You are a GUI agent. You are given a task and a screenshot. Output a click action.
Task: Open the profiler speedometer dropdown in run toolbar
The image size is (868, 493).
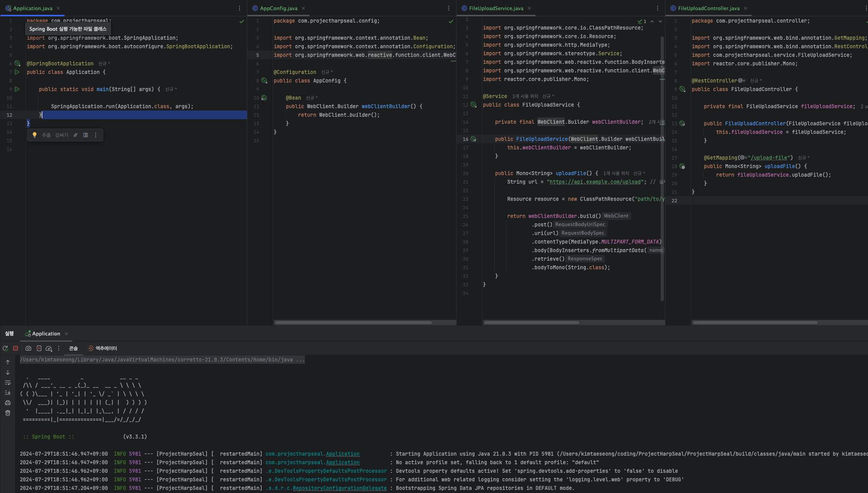[x=49, y=349]
